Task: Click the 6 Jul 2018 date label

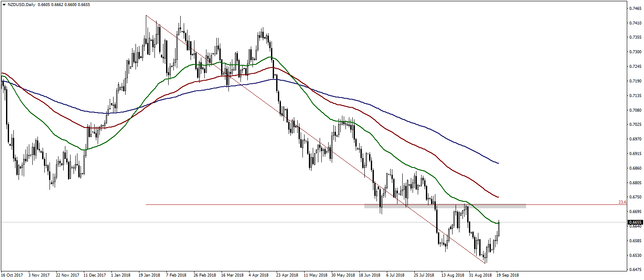Action: pyautogui.click(x=395, y=275)
